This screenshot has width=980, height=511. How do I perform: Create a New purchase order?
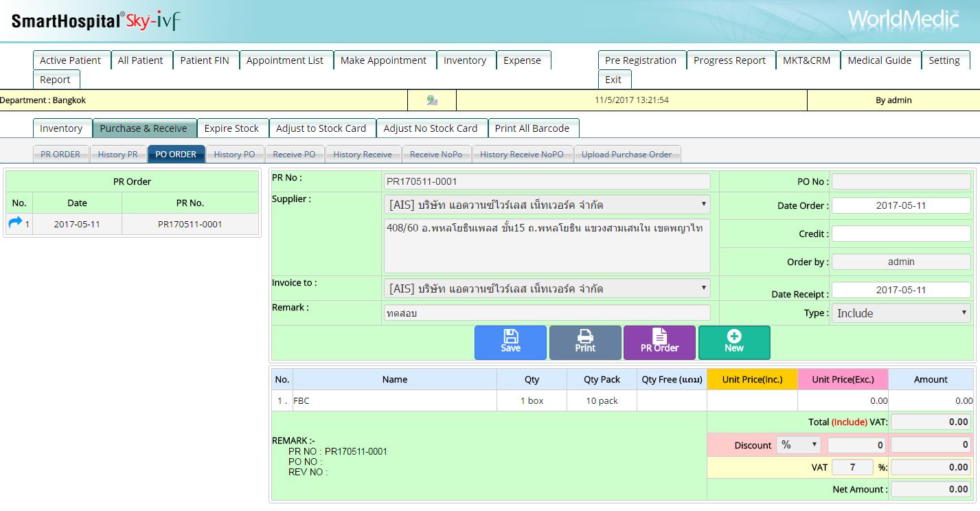[734, 342]
